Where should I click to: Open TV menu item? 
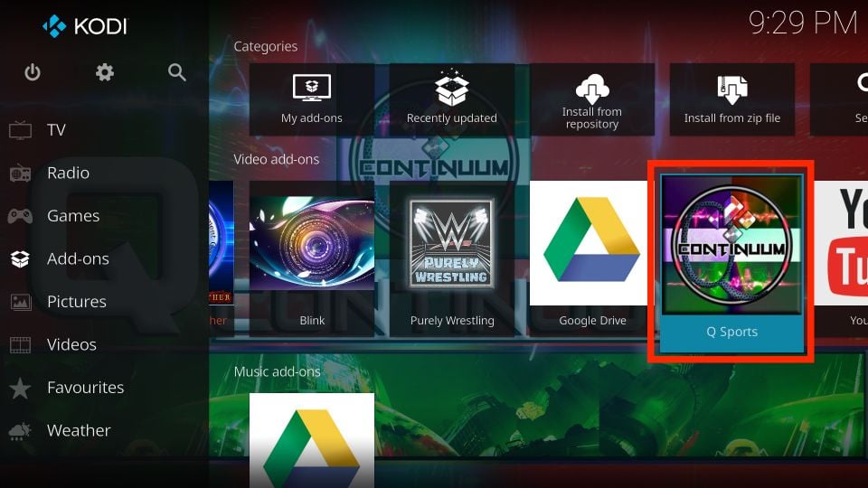[x=56, y=130]
